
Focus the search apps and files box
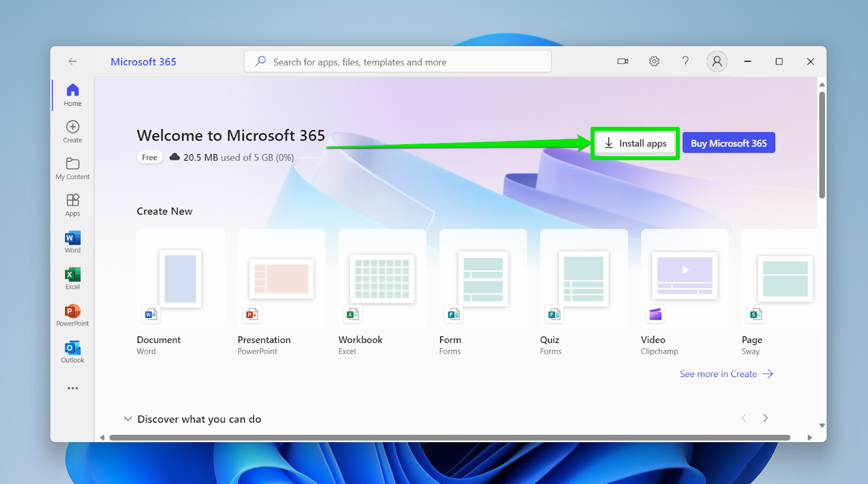click(398, 61)
